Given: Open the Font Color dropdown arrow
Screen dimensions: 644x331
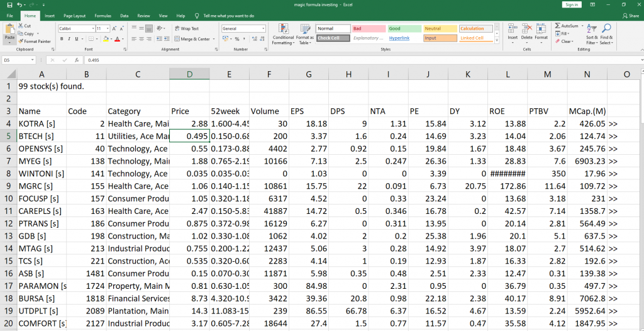Looking at the screenshot, I should click(x=123, y=39).
